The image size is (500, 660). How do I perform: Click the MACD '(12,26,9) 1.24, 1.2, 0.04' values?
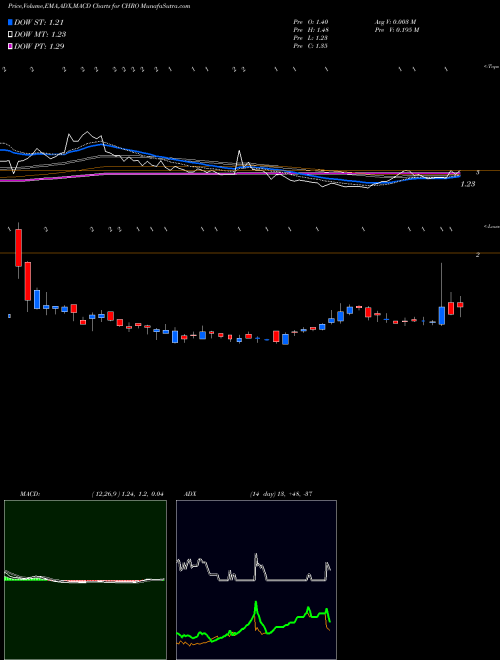click(x=127, y=494)
